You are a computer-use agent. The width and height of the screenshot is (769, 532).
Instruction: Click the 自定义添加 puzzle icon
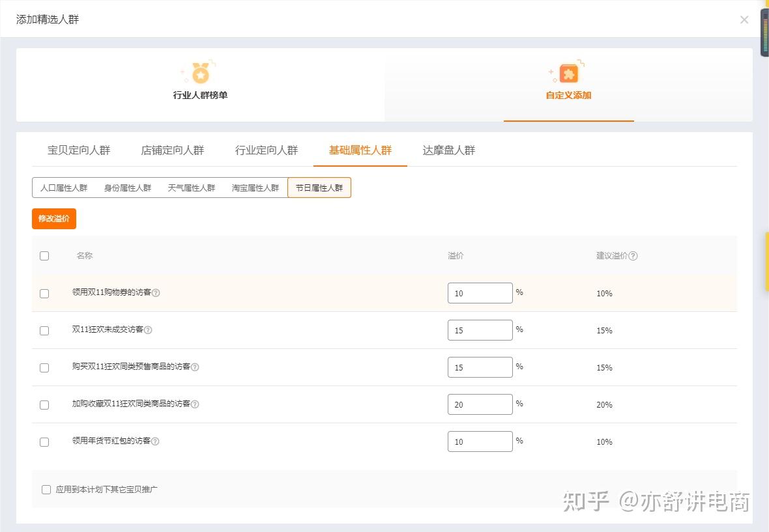tap(568, 74)
